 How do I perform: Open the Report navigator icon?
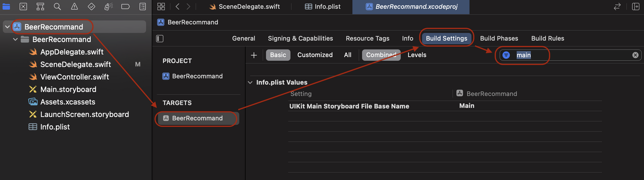click(142, 6)
